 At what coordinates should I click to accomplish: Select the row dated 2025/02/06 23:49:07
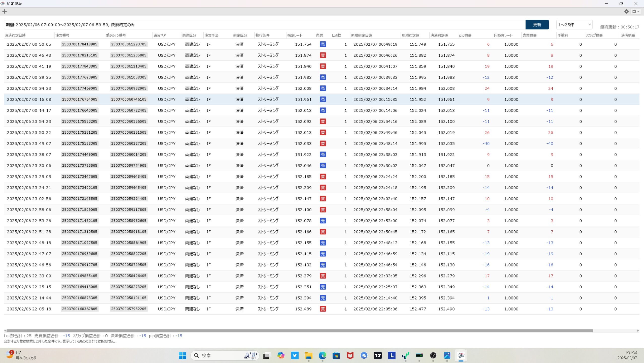29,143
